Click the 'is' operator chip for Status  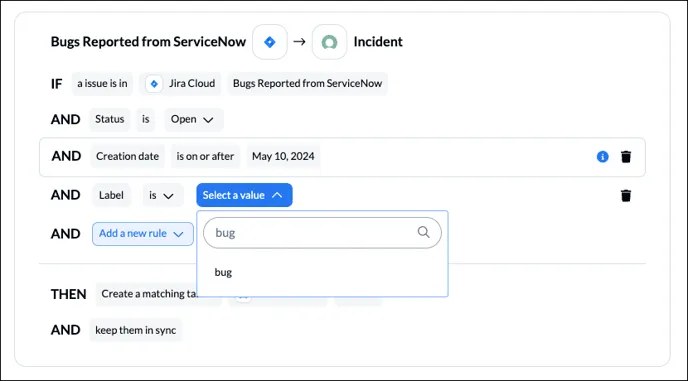(145, 119)
